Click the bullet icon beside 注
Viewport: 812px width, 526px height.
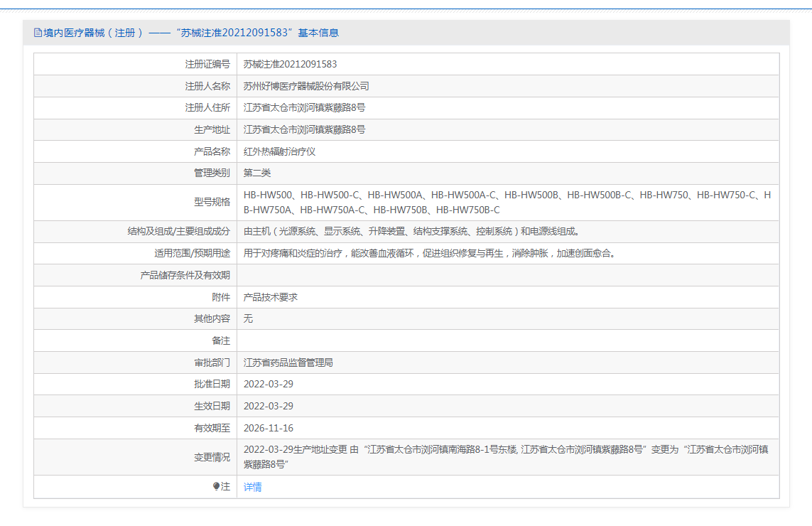[217, 487]
